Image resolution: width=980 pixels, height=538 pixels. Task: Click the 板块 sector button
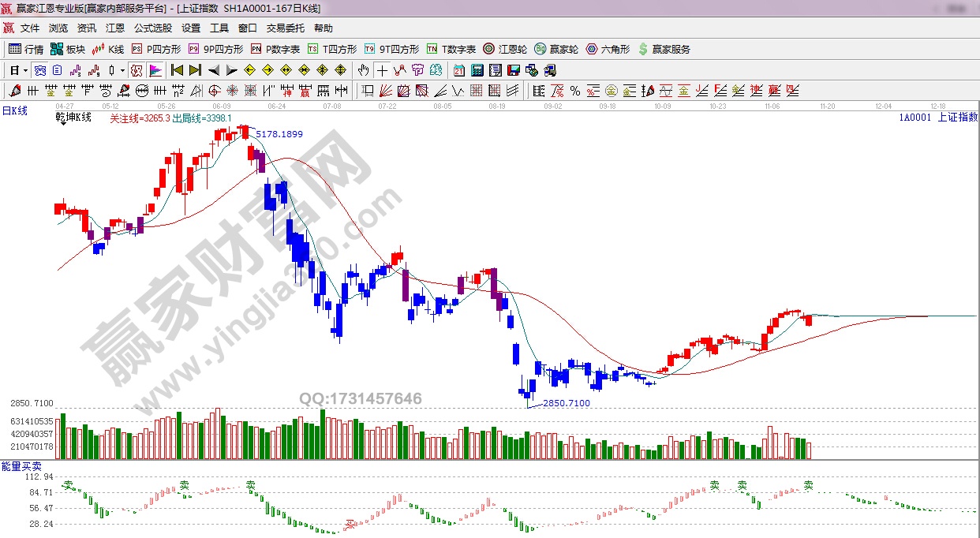point(68,49)
